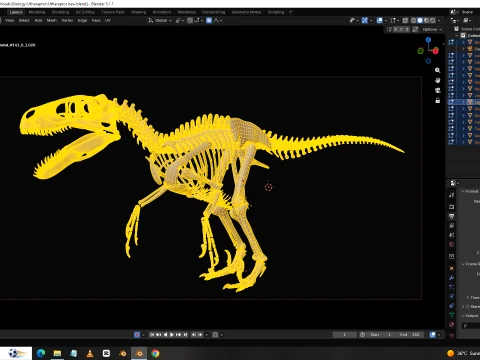Open the Mesh menu in viewport header
The width and height of the screenshot is (480, 360).
coord(51,20)
